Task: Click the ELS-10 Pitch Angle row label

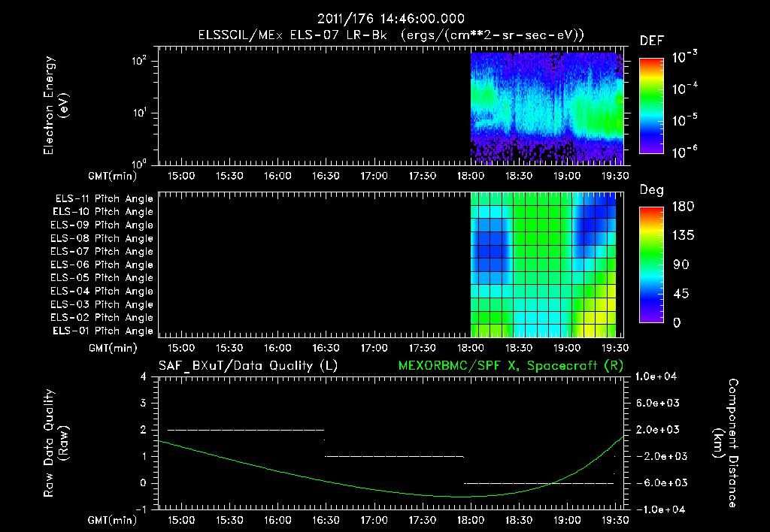Action: pyautogui.click(x=103, y=212)
